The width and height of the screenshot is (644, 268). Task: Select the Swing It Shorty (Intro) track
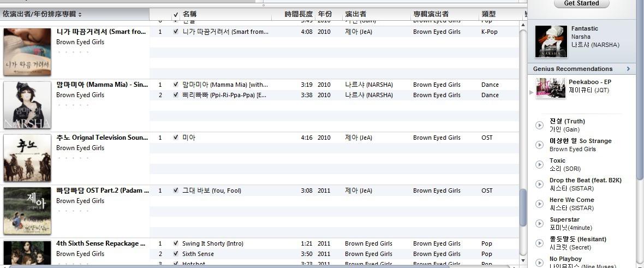(213, 243)
